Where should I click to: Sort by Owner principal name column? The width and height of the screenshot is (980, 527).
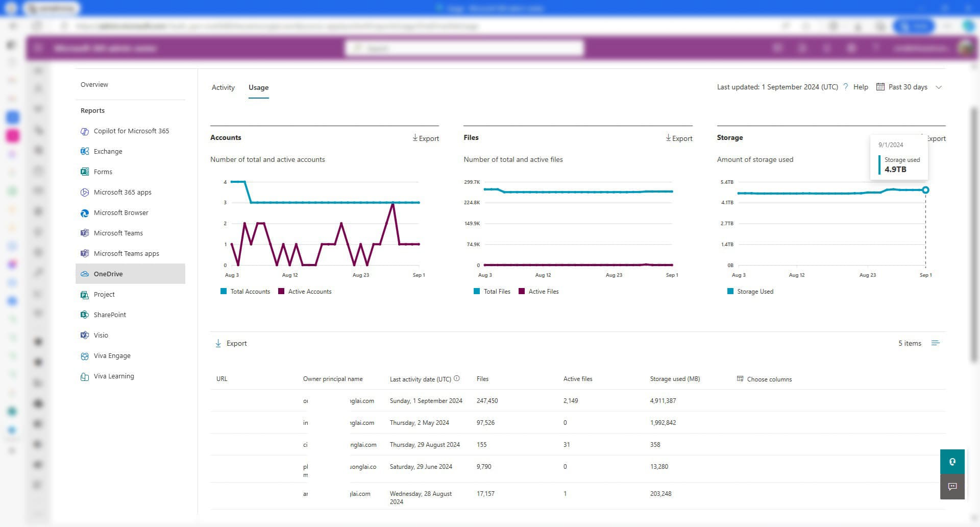[x=333, y=379]
